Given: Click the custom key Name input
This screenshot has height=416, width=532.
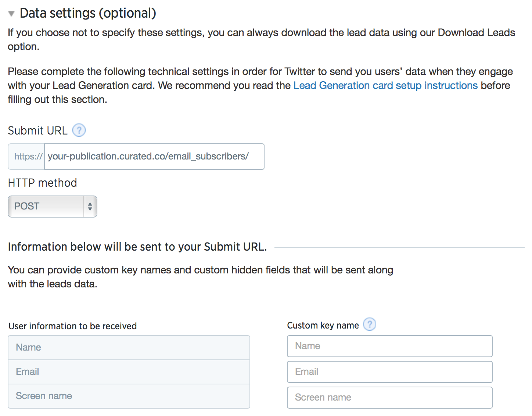Looking at the screenshot, I should [x=389, y=346].
